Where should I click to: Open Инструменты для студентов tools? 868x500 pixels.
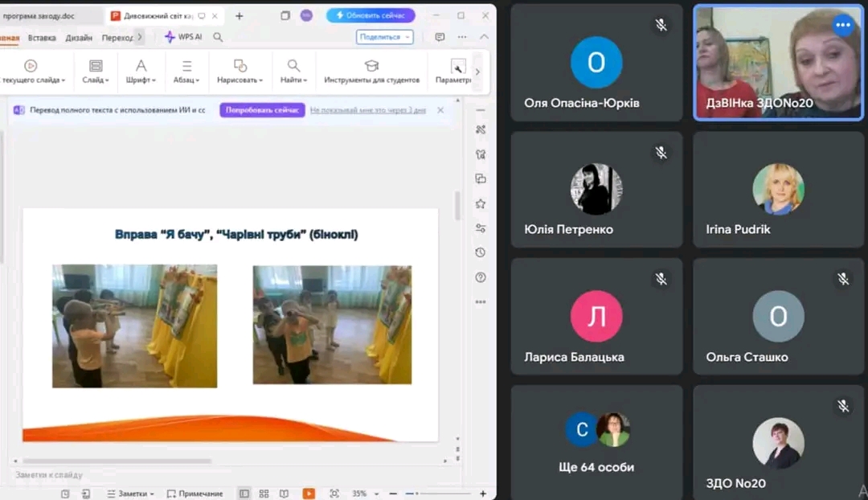[371, 71]
